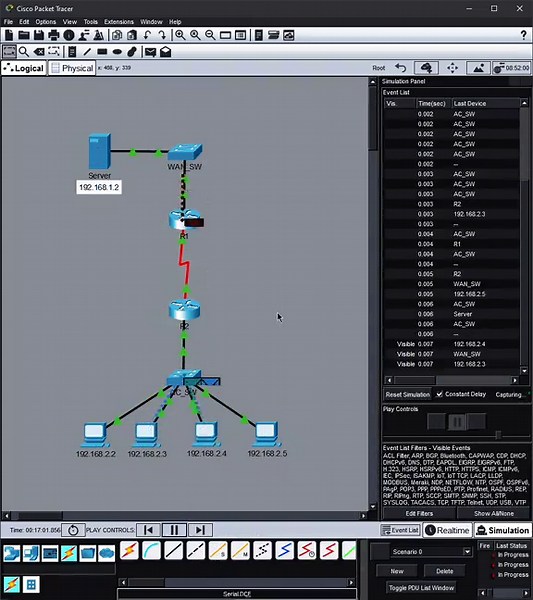Choose the Console cable connection
The height and width of the screenshot is (600, 533).
coord(152,551)
